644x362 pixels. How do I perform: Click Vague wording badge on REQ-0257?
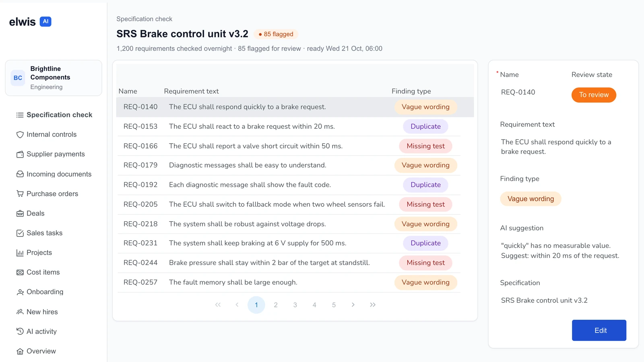click(425, 282)
